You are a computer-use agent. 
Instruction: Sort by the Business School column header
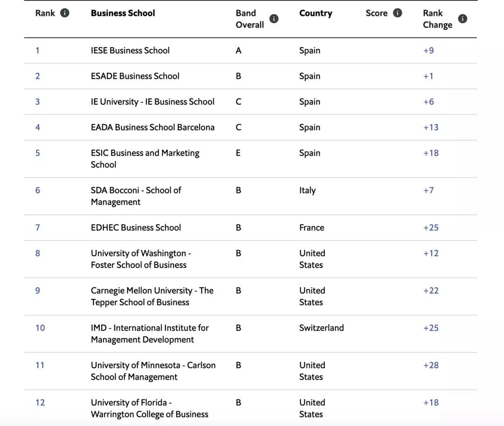coord(123,13)
